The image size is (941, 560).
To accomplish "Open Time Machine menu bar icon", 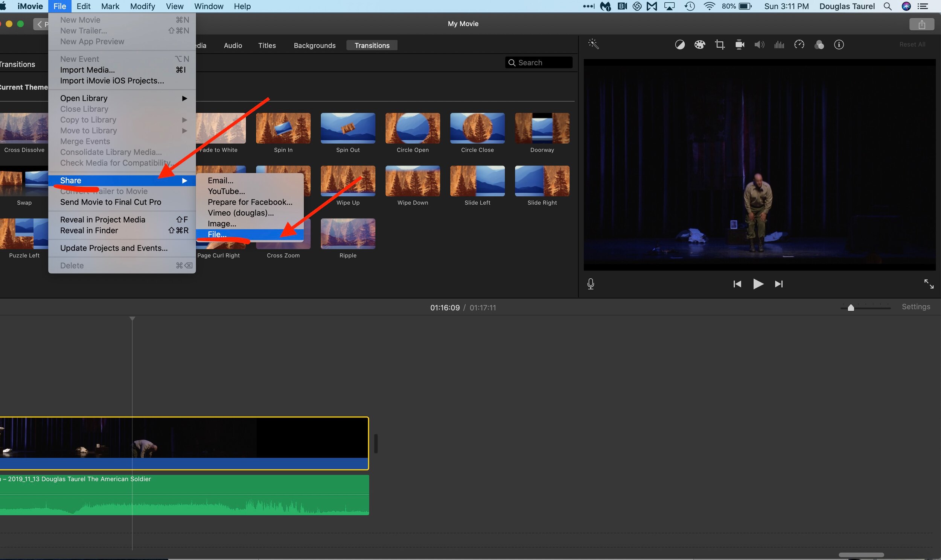I will pyautogui.click(x=690, y=6).
